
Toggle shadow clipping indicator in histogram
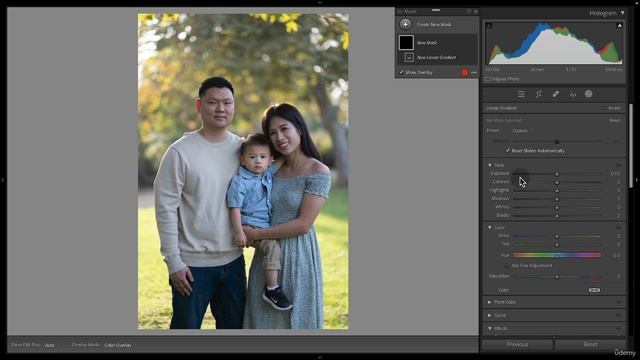click(489, 25)
